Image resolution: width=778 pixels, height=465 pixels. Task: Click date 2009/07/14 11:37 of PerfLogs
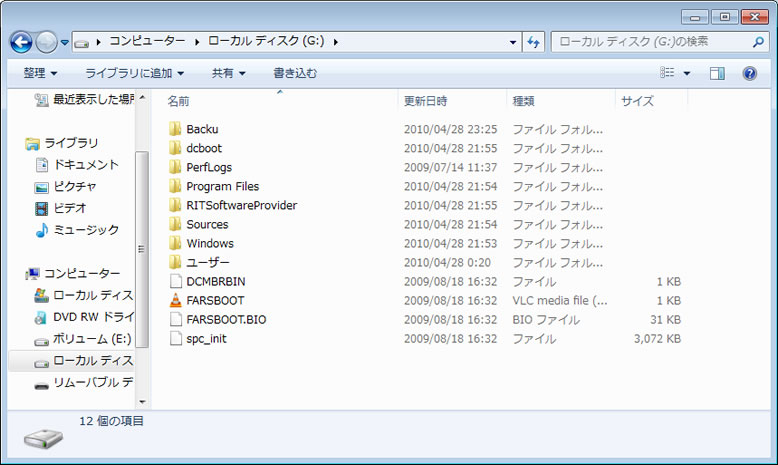tap(450, 167)
